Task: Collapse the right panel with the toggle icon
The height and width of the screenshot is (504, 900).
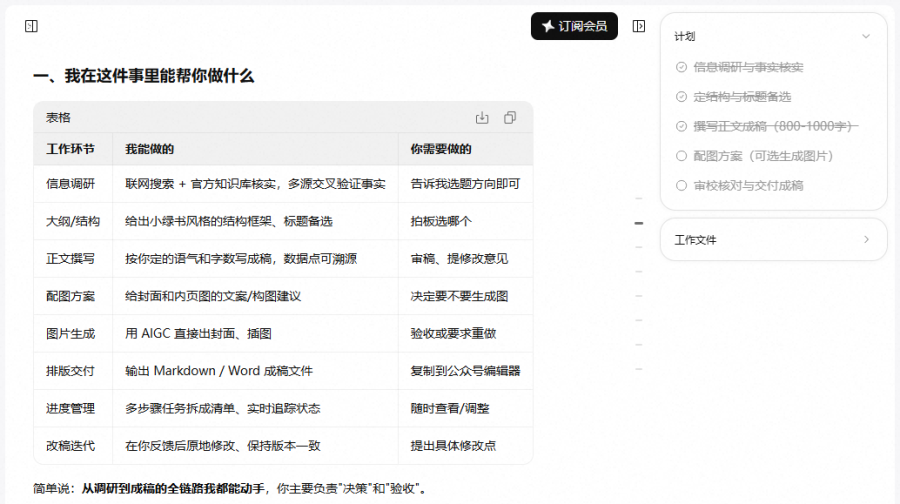Action: pyautogui.click(x=638, y=26)
